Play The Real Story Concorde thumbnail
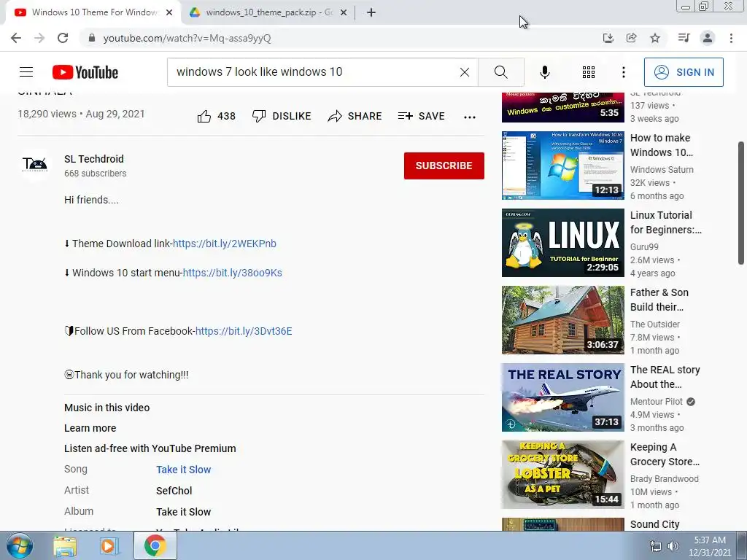The width and height of the screenshot is (747, 560). [x=562, y=397]
